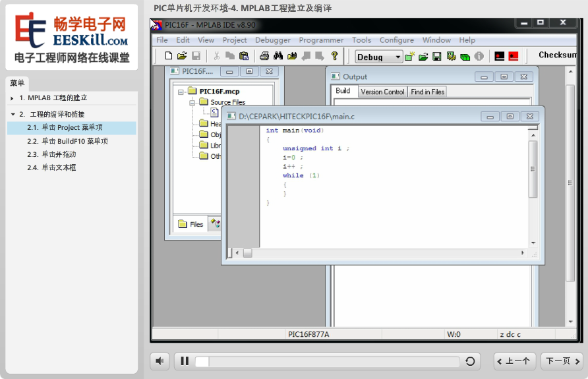Select the Source Files folder

(x=227, y=102)
